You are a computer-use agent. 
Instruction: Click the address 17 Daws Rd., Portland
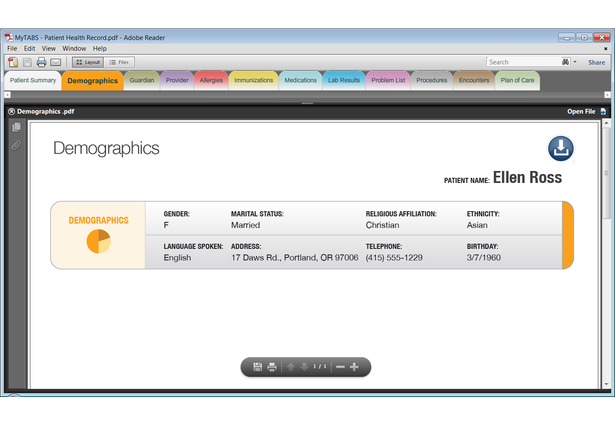coord(295,258)
